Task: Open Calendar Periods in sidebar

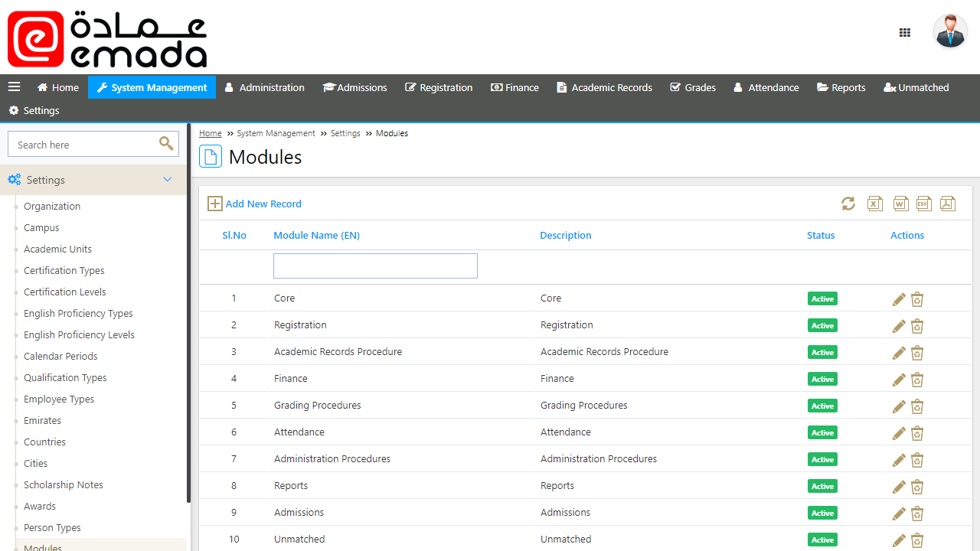Action: [x=60, y=356]
